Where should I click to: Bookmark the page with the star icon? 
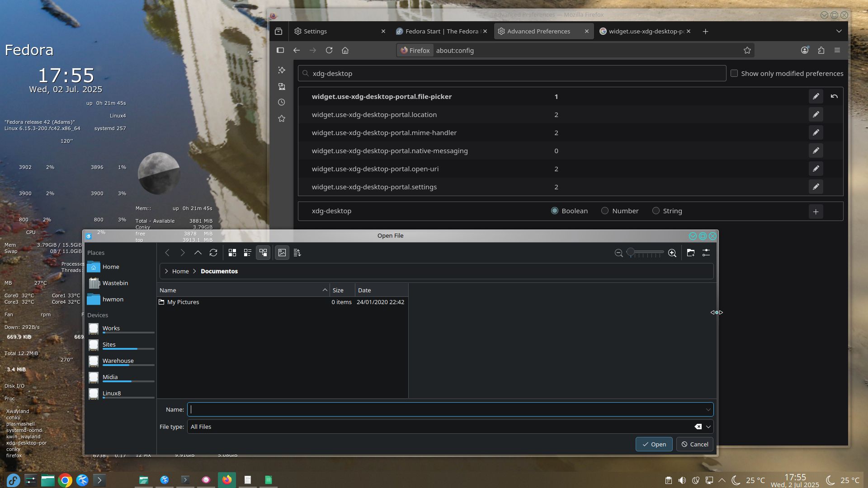[x=747, y=50]
